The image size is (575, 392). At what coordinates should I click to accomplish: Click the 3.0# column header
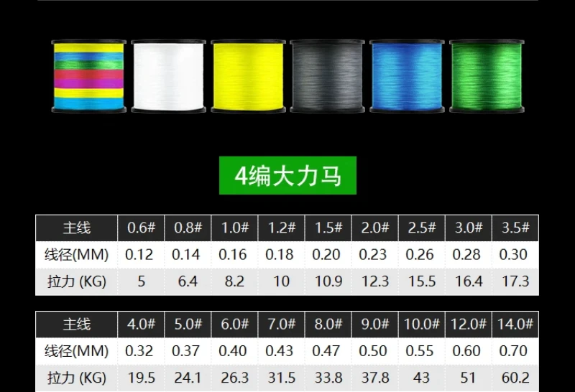[x=469, y=228]
